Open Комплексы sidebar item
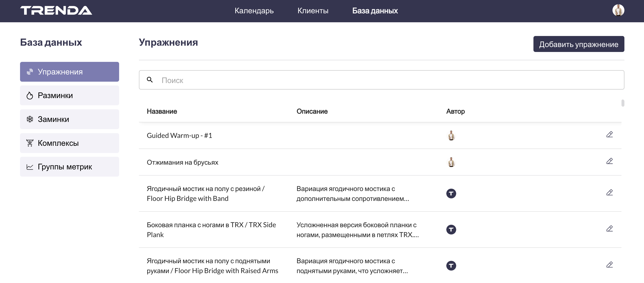644x283 pixels. [70, 143]
